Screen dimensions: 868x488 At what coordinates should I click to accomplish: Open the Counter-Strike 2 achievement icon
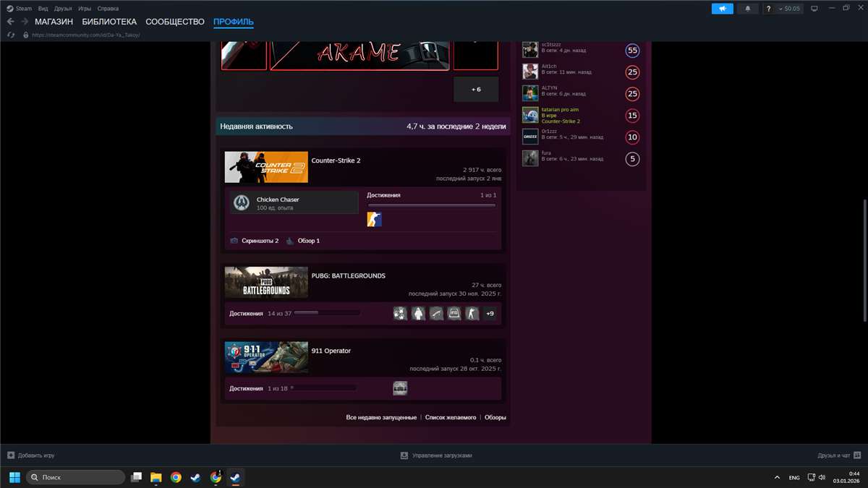click(x=374, y=219)
